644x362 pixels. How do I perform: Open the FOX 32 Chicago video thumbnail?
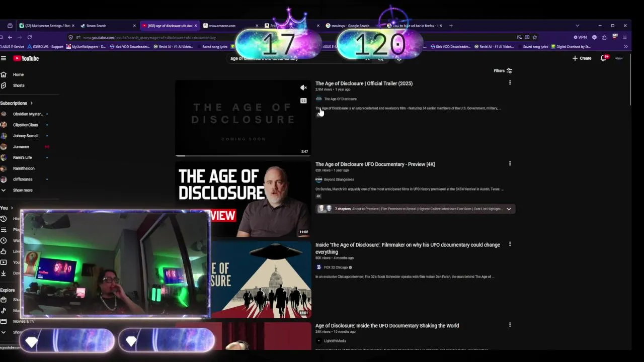coord(261,280)
